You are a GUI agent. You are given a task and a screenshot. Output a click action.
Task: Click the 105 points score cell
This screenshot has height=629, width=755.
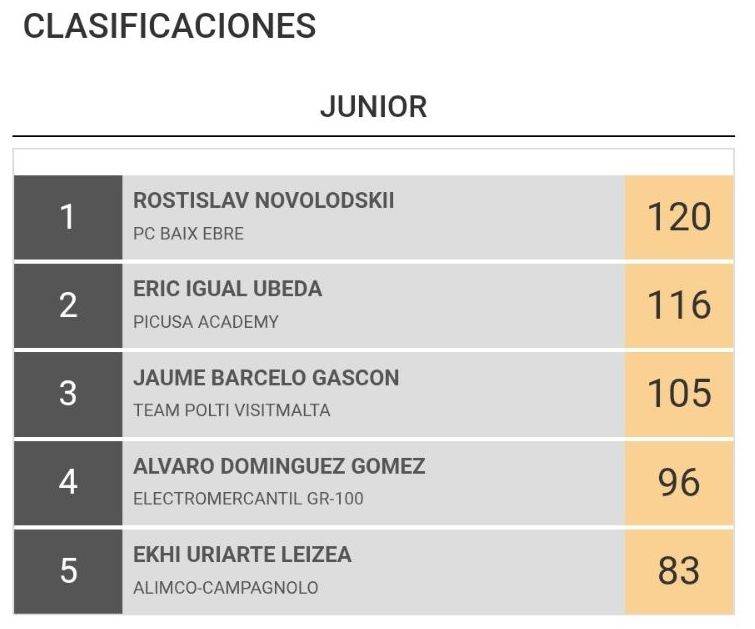679,393
